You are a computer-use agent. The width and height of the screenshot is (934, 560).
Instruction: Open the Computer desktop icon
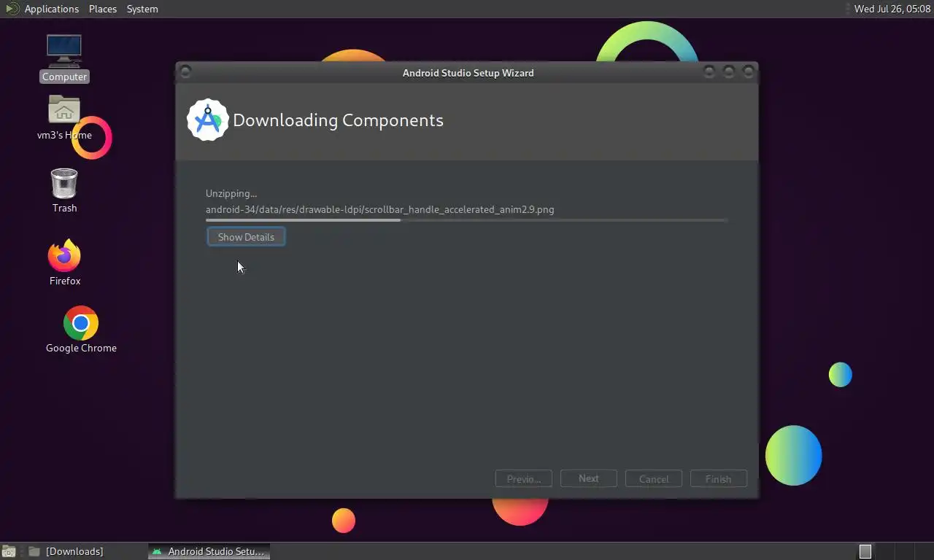pos(64,58)
